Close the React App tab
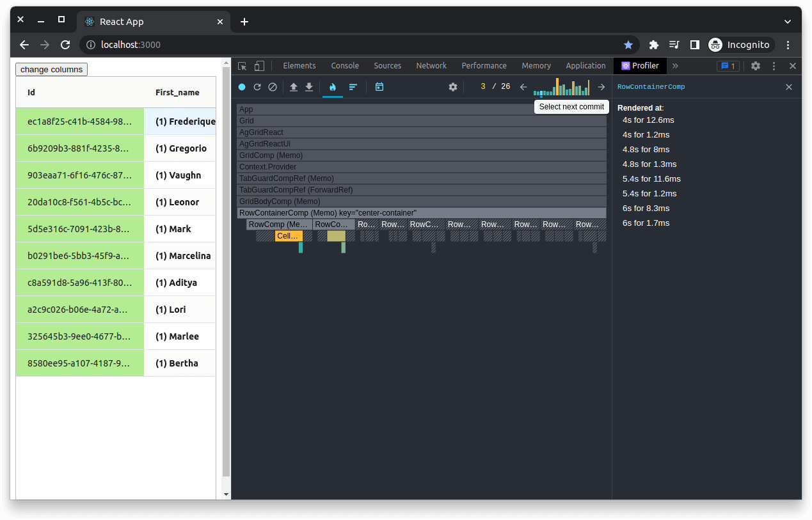This screenshot has height=520, width=812. (220, 22)
